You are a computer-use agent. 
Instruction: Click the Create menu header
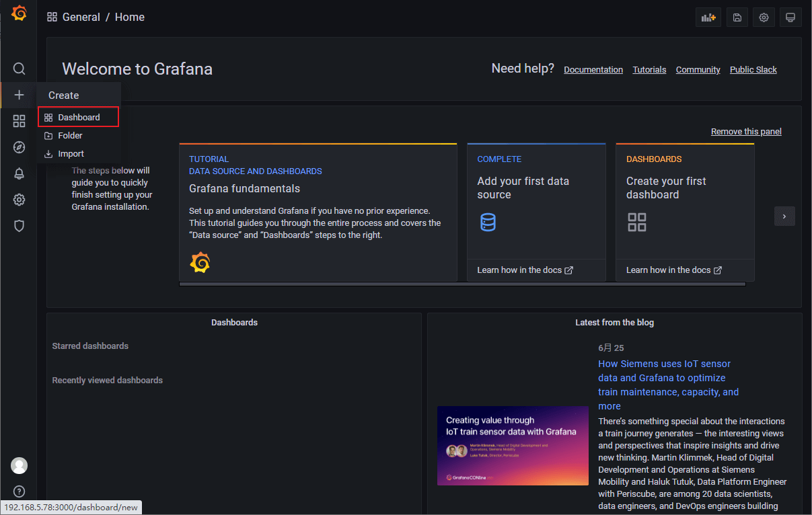[64, 95]
